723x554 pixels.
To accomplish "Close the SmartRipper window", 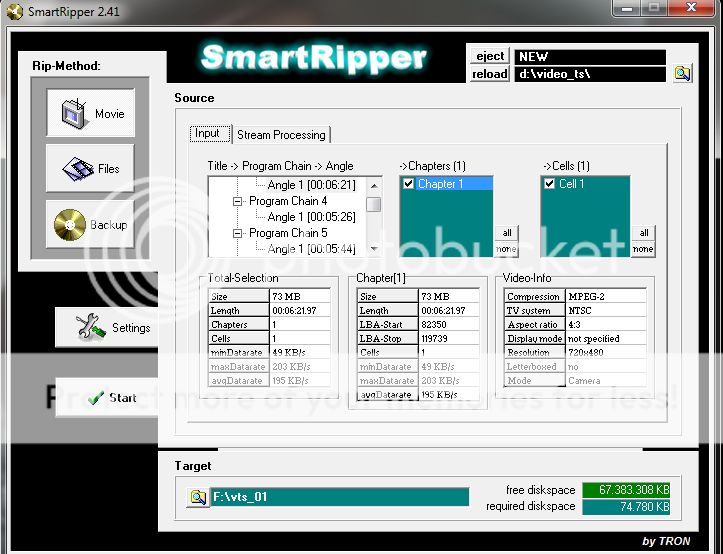I will [x=691, y=8].
